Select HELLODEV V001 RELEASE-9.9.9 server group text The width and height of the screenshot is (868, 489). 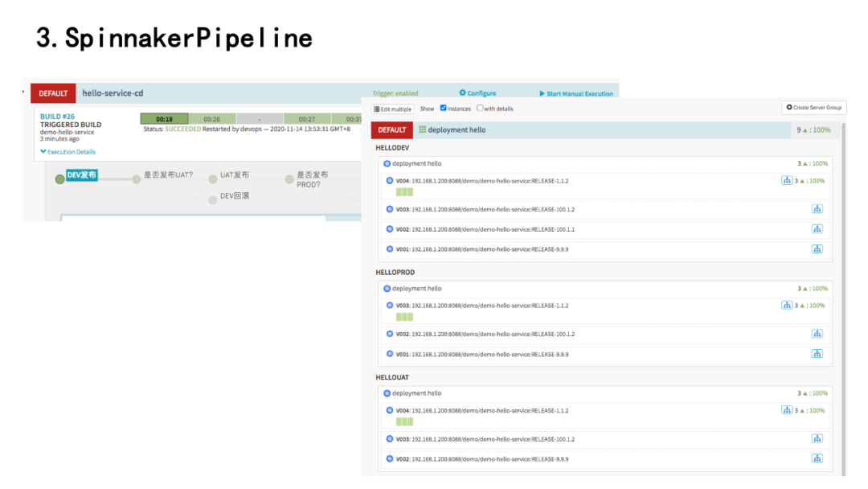[482, 249]
